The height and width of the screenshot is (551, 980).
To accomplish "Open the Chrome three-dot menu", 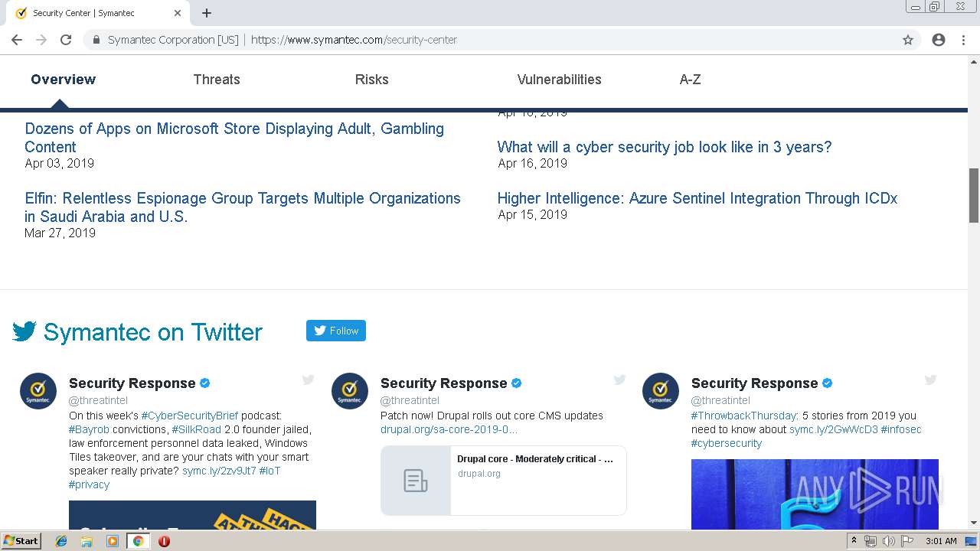I will point(963,40).
